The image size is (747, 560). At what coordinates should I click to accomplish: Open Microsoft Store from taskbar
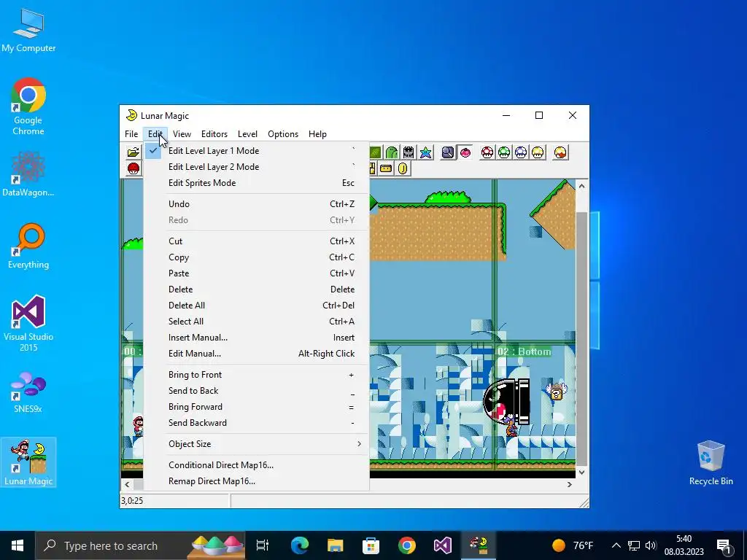point(371,545)
